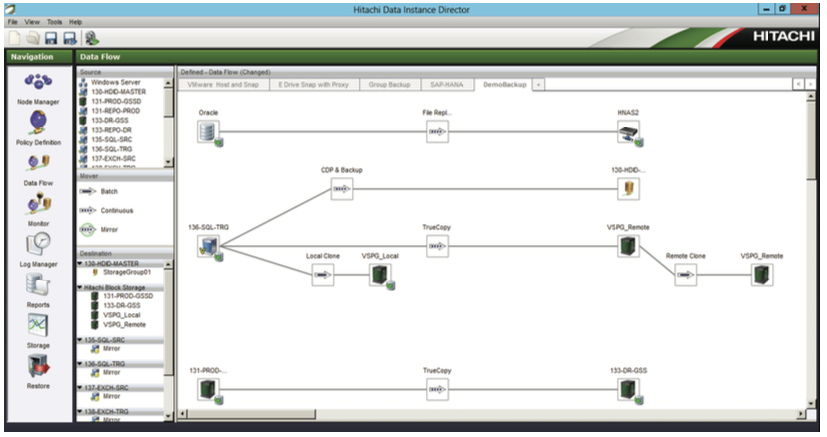The image size is (827, 437).
Task: Collapse the 130-HDID-MASTER destination group
Action: pos(80,263)
